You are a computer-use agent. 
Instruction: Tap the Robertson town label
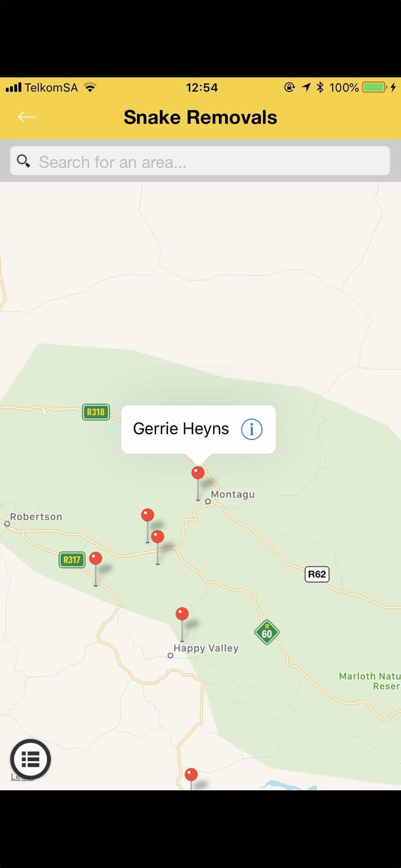(x=36, y=517)
